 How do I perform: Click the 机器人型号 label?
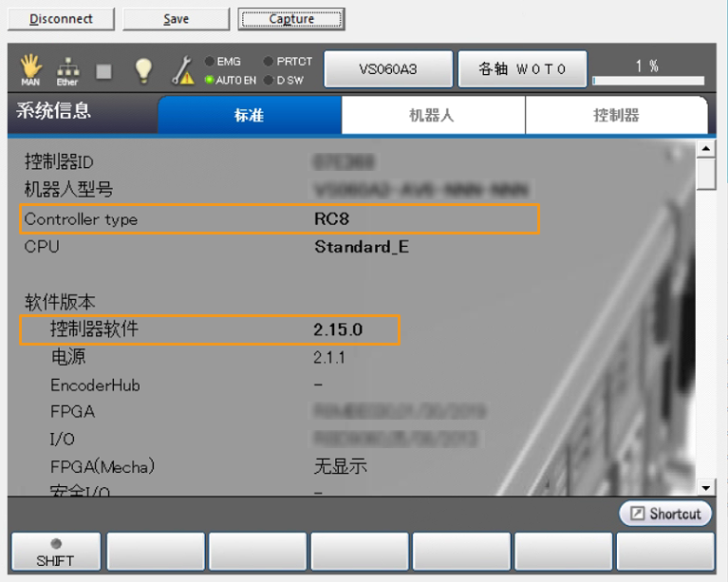pos(68,189)
